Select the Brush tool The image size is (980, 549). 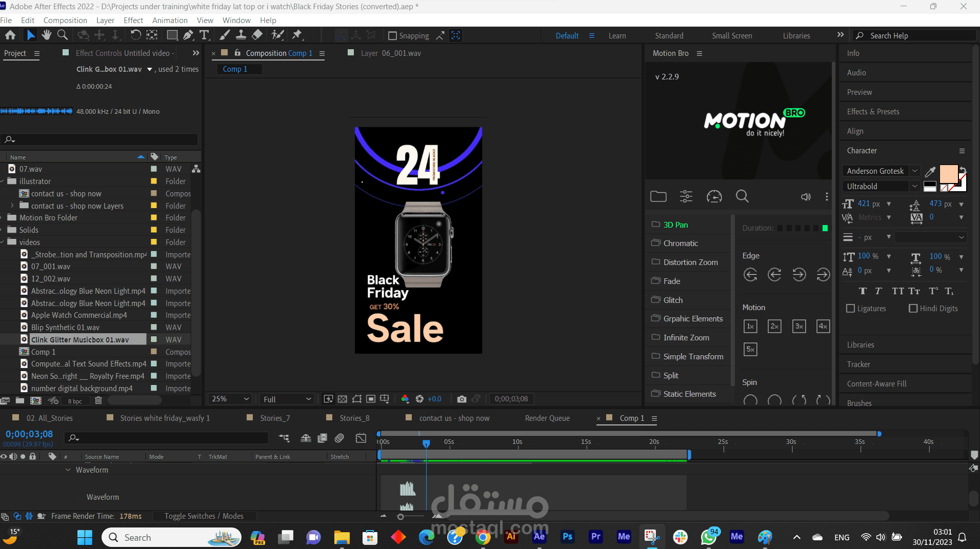click(225, 35)
